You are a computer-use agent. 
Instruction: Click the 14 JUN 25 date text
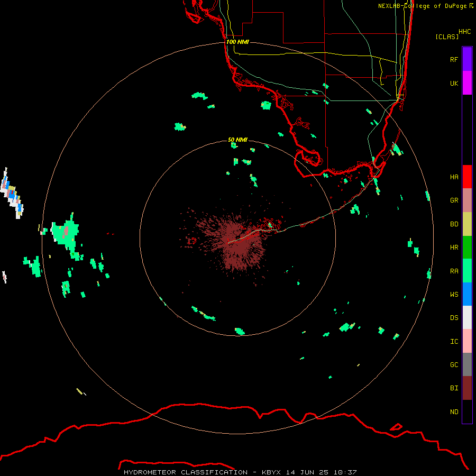coord(308,472)
